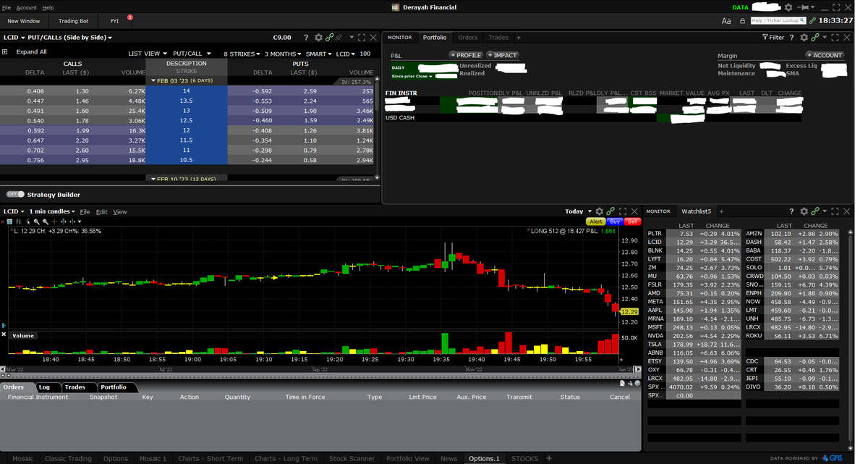Open 3 MONTHS expiry dropdown
868x464 pixels.
(283, 54)
